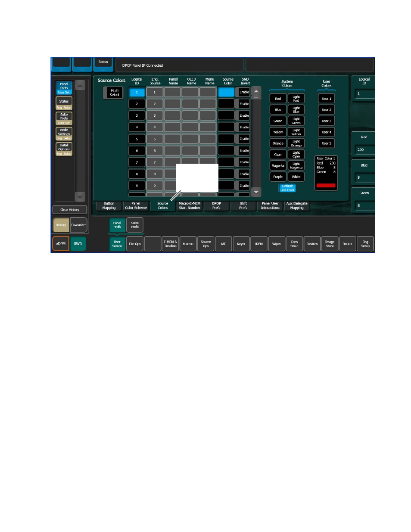Choose Orange system color
Screen dimensions: 411x532
pyautogui.click(x=278, y=143)
